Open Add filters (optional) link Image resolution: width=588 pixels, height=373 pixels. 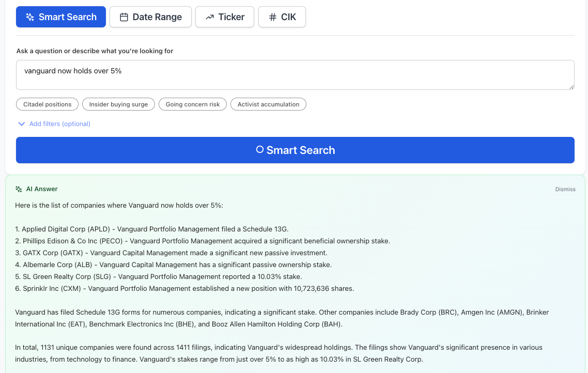point(59,123)
